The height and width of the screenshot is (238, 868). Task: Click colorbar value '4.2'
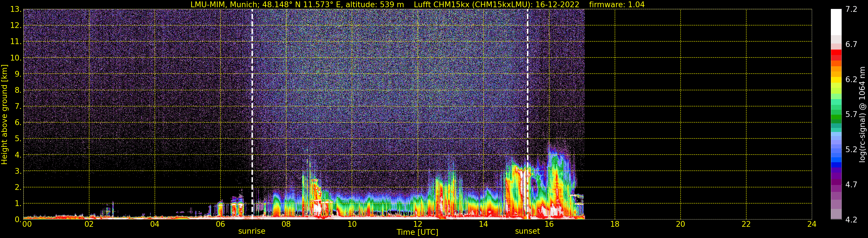[x=851, y=220]
